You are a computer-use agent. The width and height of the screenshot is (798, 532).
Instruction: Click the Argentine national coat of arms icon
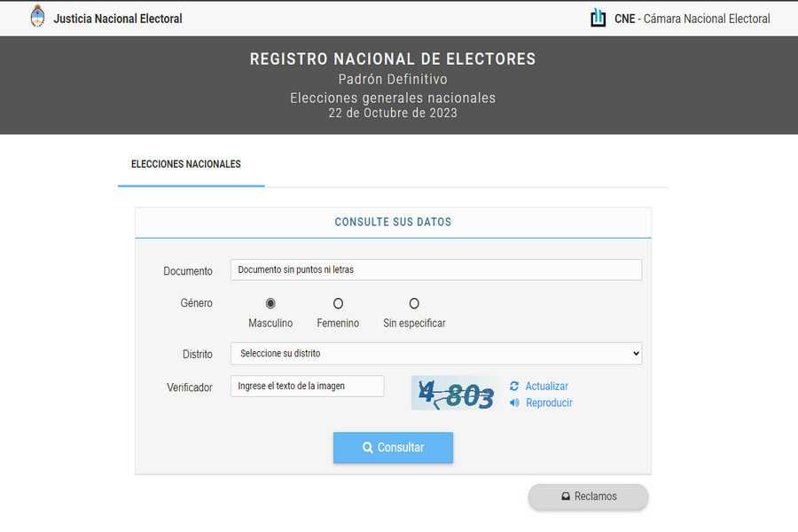coord(37,17)
